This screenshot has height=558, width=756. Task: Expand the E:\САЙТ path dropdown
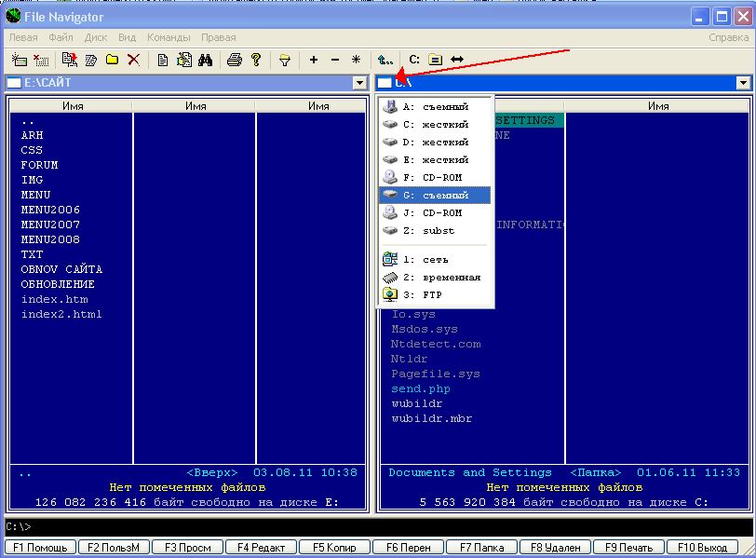pyautogui.click(x=359, y=83)
